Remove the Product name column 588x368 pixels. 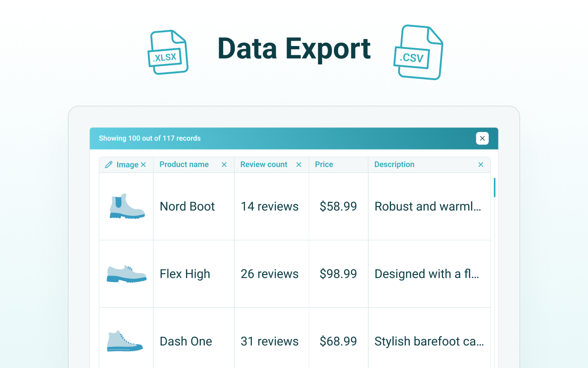[224, 165]
